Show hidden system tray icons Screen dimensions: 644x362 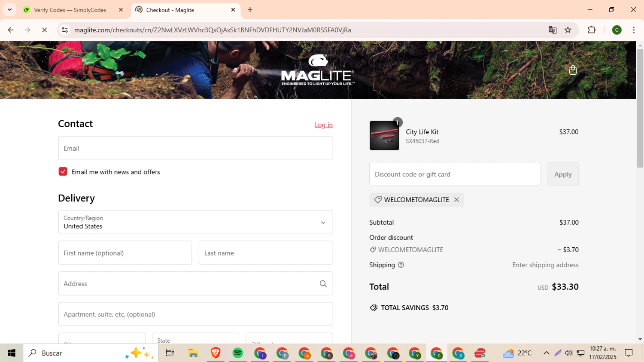tap(547, 353)
